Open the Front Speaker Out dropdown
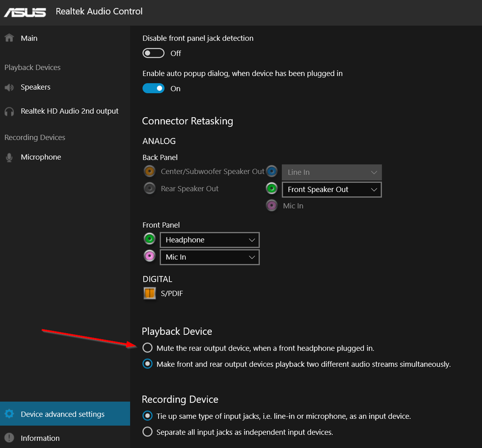 332,189
